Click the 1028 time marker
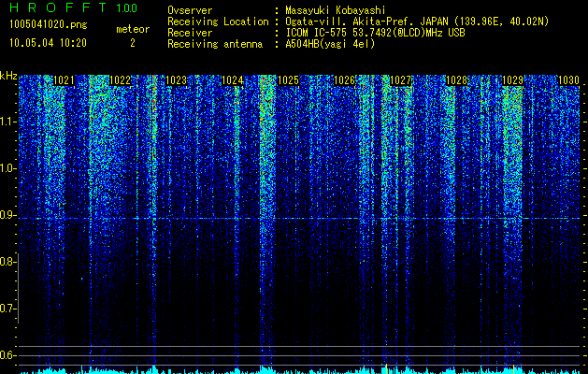This screenshot has height=374, width=588. pos(456,80)
